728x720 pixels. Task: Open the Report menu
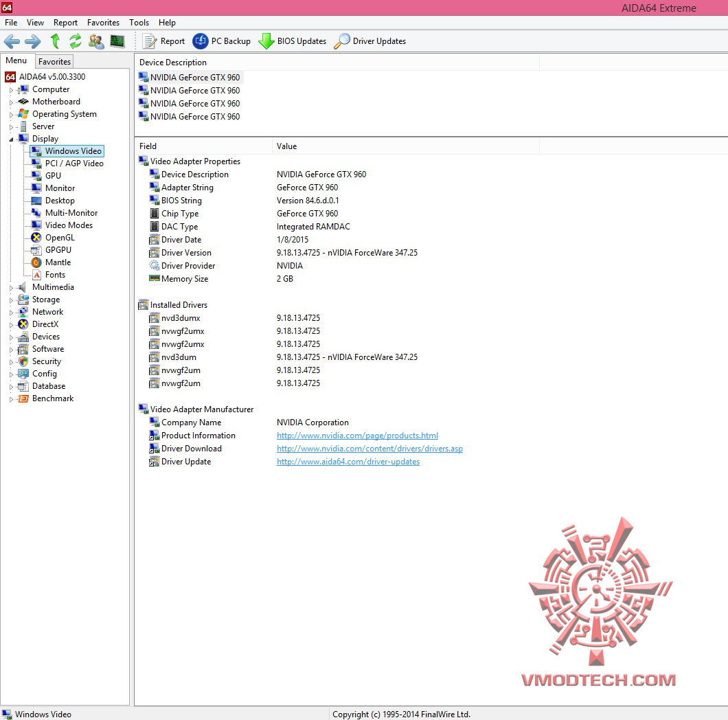click(x=65, y=22)
